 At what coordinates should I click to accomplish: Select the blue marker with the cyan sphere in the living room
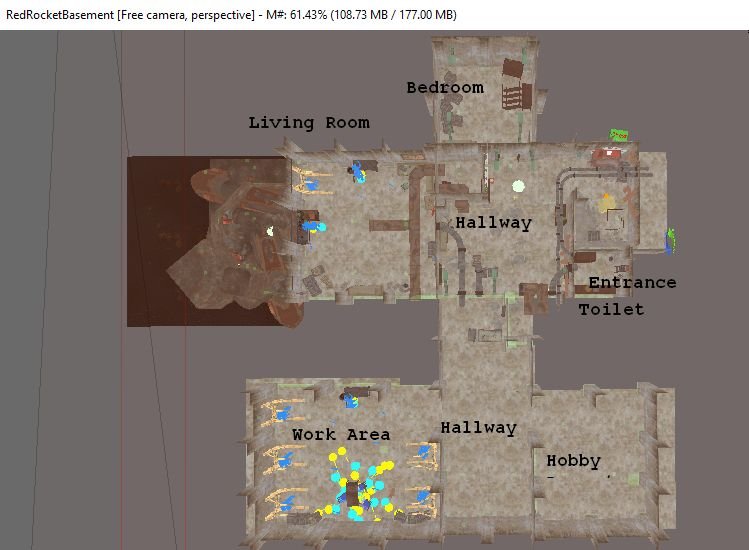coord(314,226)
